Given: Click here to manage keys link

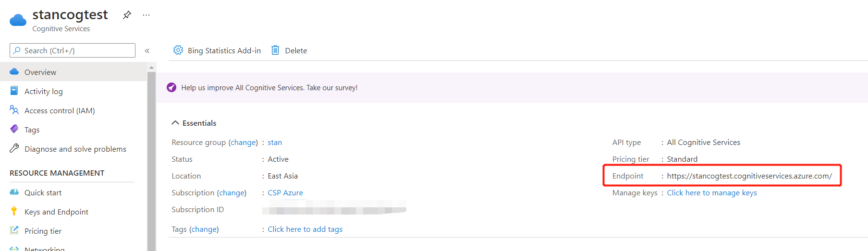Looking at the screenshot, I should point(711,192).
